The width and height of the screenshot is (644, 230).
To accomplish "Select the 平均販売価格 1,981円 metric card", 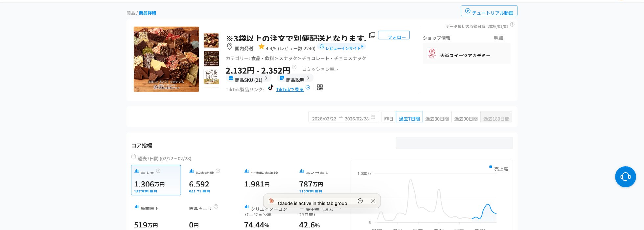I will coord(266,180).
